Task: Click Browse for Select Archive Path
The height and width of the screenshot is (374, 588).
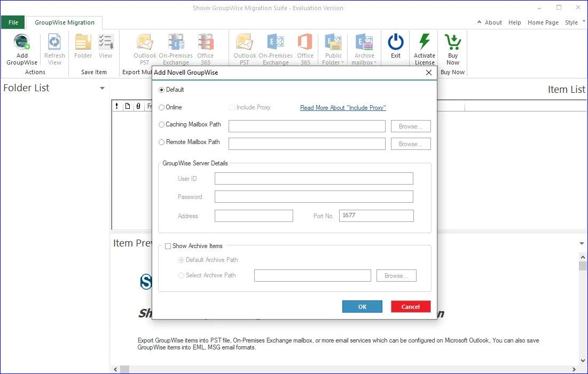Action: 396,276
